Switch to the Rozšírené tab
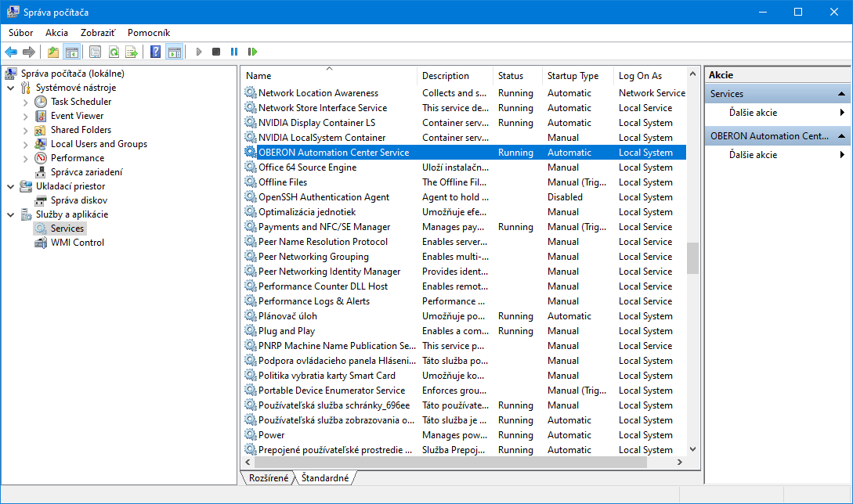853x504 pixels. tap(268, 477)
